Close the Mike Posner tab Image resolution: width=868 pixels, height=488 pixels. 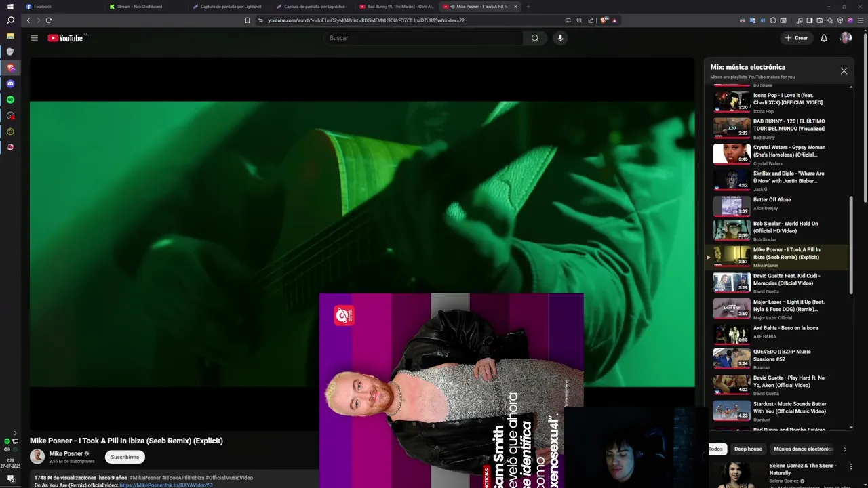pos(515,6)
